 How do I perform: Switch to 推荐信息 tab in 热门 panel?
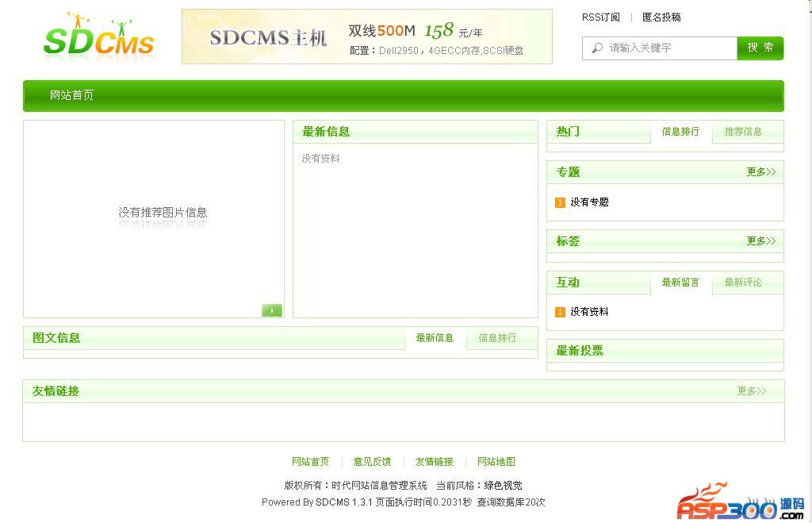point(743,132)
